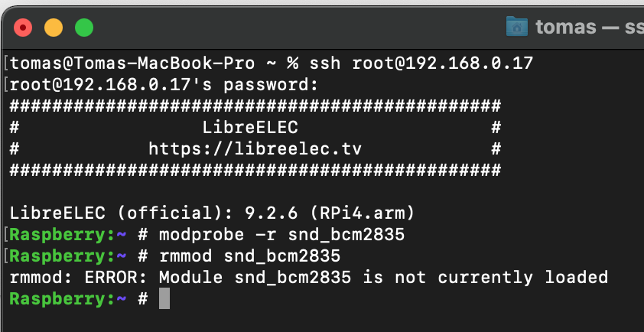Open the https://libreelec.tv link
This screenshot has width=644, height=332.
pos(254,148)
